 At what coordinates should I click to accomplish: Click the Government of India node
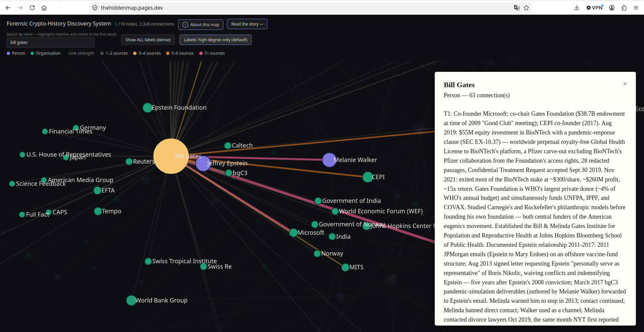(318, 201)
